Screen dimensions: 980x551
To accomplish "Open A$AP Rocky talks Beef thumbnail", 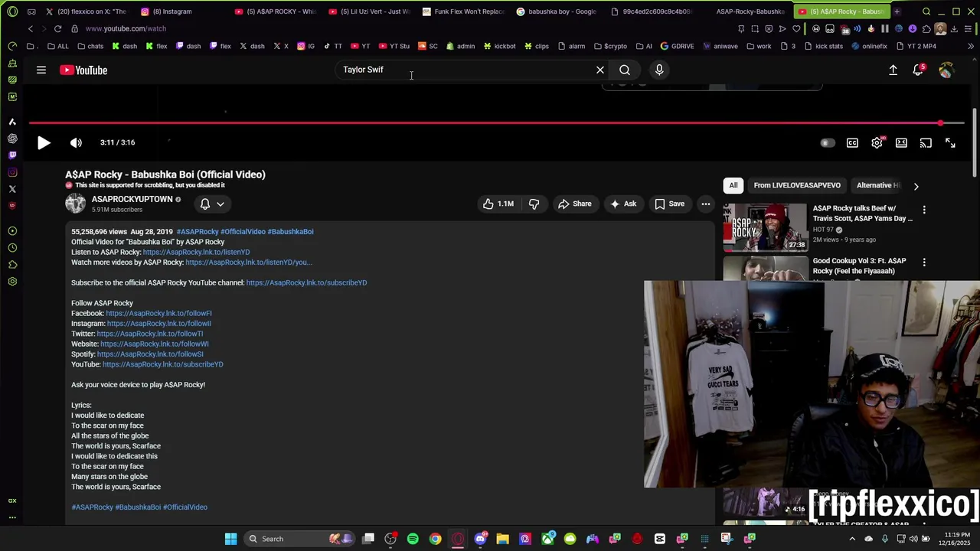I will pyautogui.click(x=765, y=227).
